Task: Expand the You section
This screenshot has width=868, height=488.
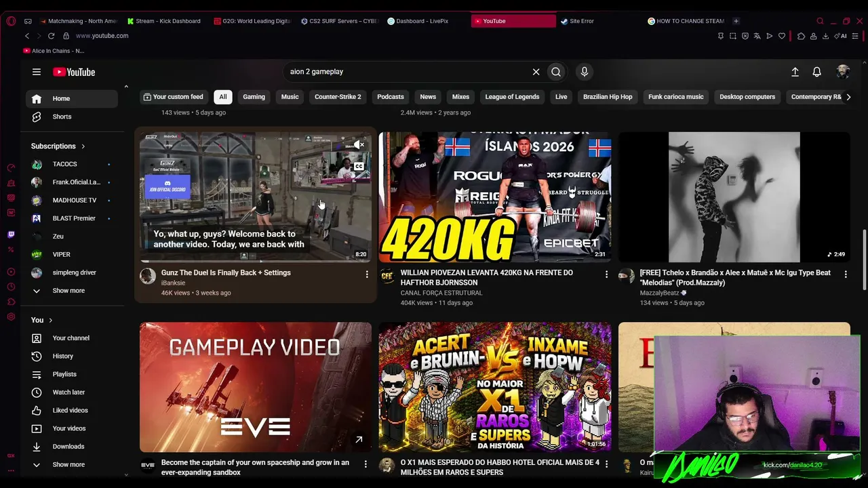Action: pos(41,320)
